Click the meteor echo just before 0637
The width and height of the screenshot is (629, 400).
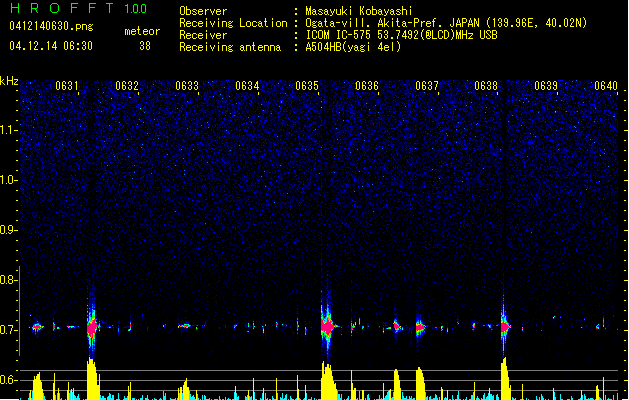420,327
